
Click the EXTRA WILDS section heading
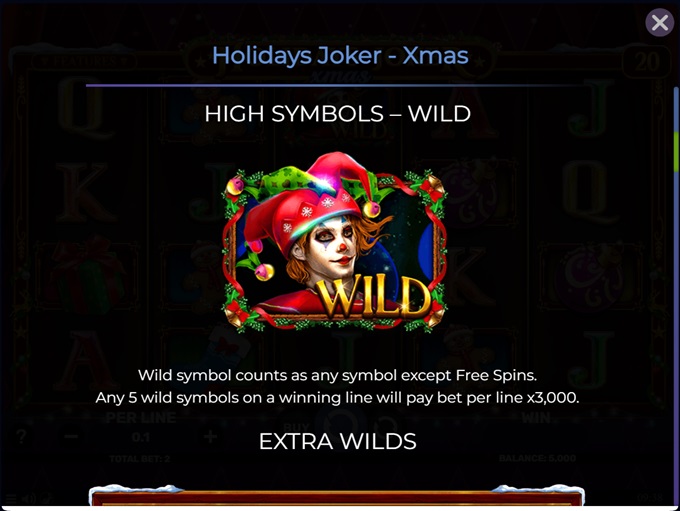tap(338, 442)
